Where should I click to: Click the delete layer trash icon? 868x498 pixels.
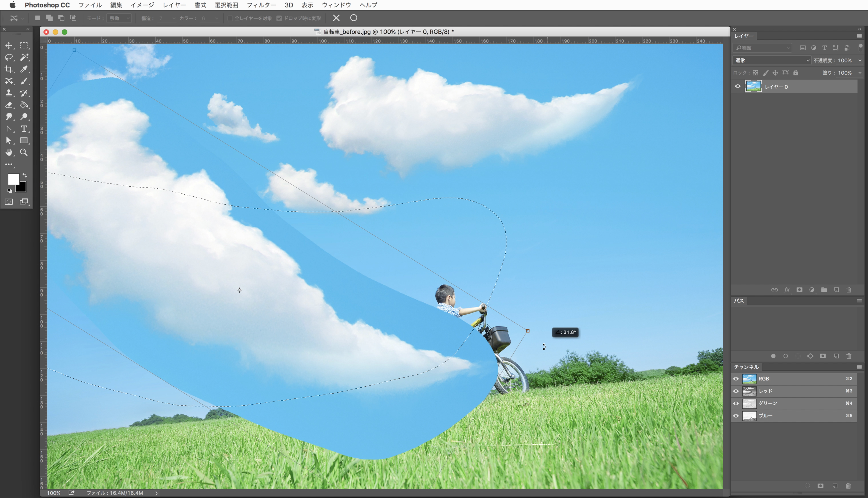[849, 290]
